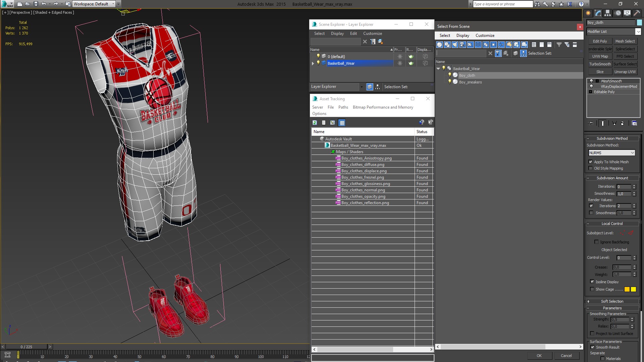Toggle Smooth Result checkbox
644x362 pixels.
click(592, 347)
